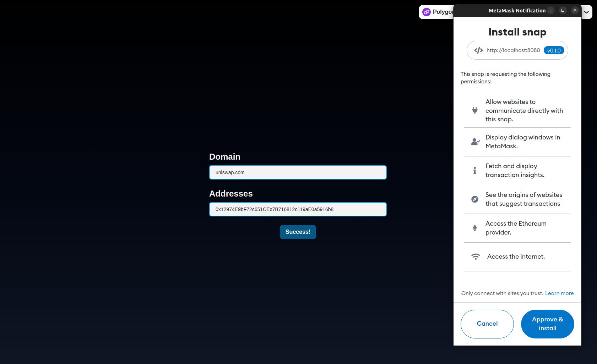This screenshot has height=364, width=597.
Task: Cancel the snap installation
Action: click(487, 324)
